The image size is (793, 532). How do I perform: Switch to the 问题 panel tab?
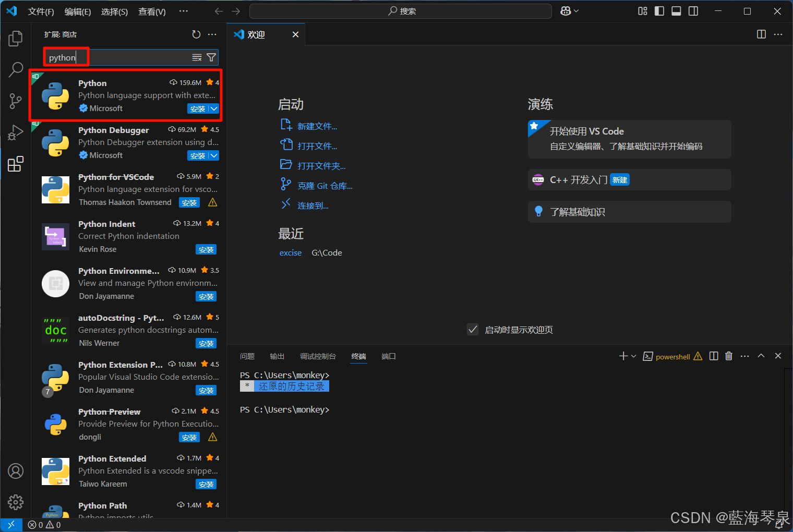click(247, 356)
